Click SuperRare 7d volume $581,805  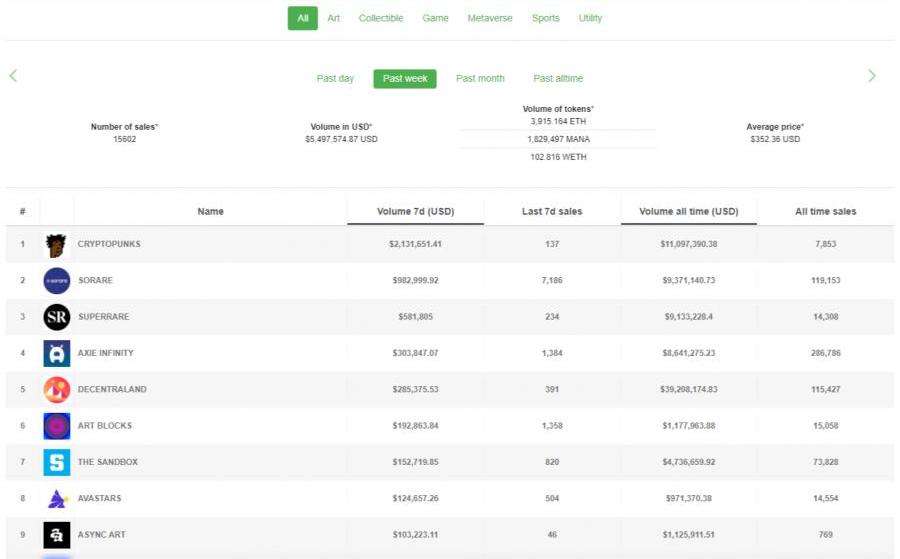coord(416,316)
